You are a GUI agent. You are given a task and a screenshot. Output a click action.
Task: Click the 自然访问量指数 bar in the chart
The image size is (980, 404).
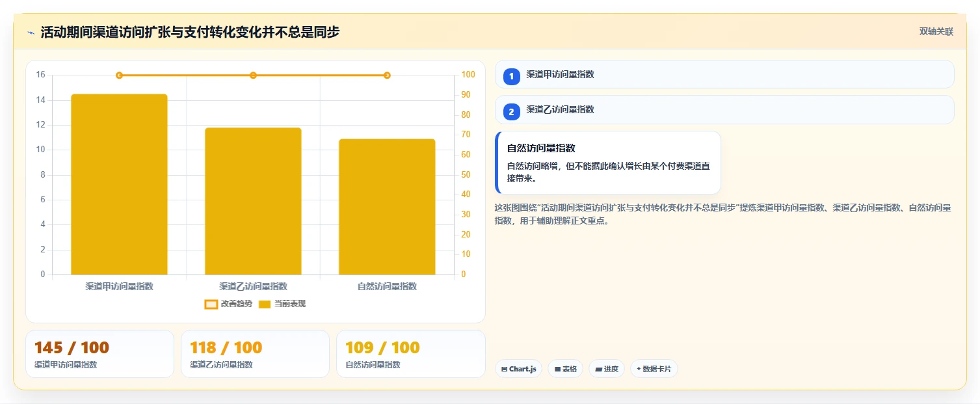click(x=387, y=207)
